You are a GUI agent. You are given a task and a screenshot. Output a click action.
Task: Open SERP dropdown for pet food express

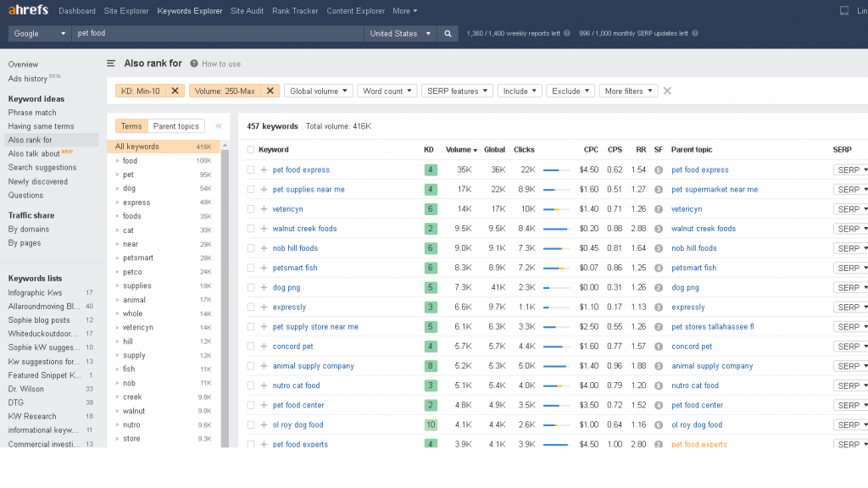(851, 169)
